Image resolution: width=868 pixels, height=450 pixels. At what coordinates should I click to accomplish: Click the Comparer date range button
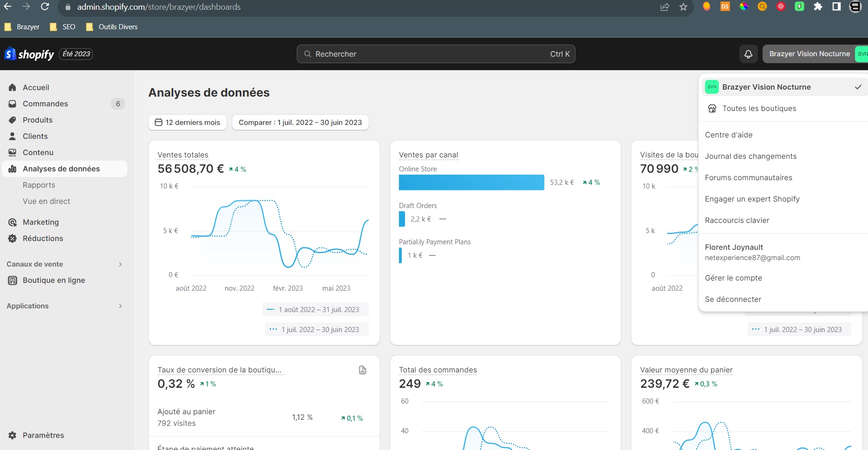click(x=300, y=123)
